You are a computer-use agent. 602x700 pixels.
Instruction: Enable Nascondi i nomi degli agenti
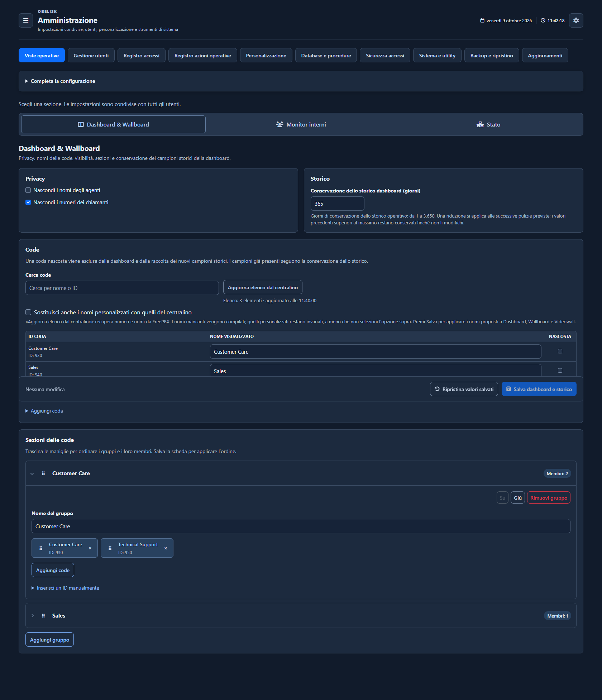click(28, 190)
